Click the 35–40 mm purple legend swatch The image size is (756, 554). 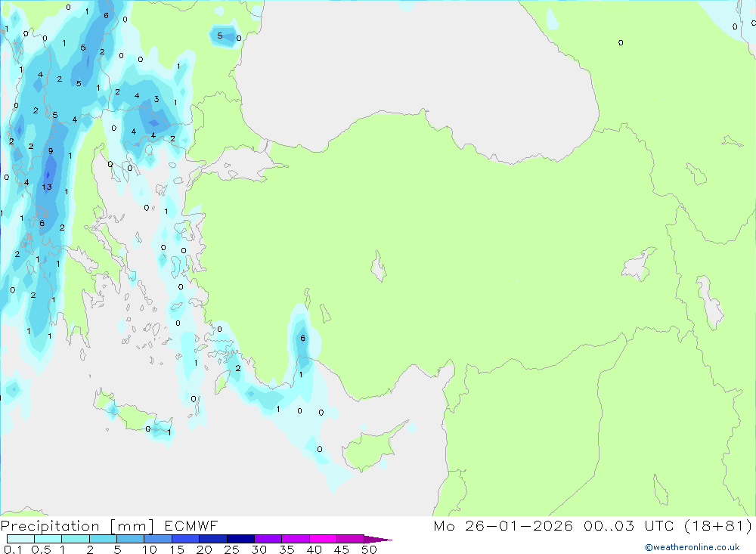click(296, 539)
